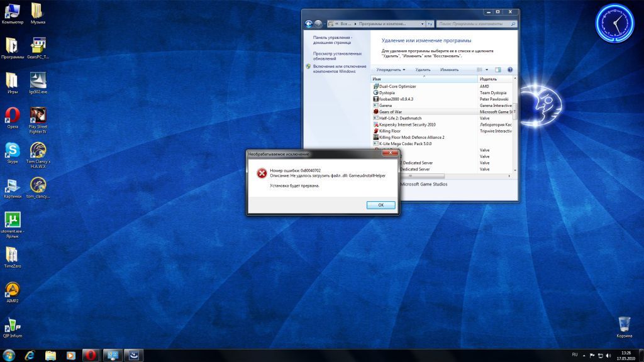The image size is (644, 362).
Task: Select Play Street Fighter IV shortcut
Action: point(38,120)
